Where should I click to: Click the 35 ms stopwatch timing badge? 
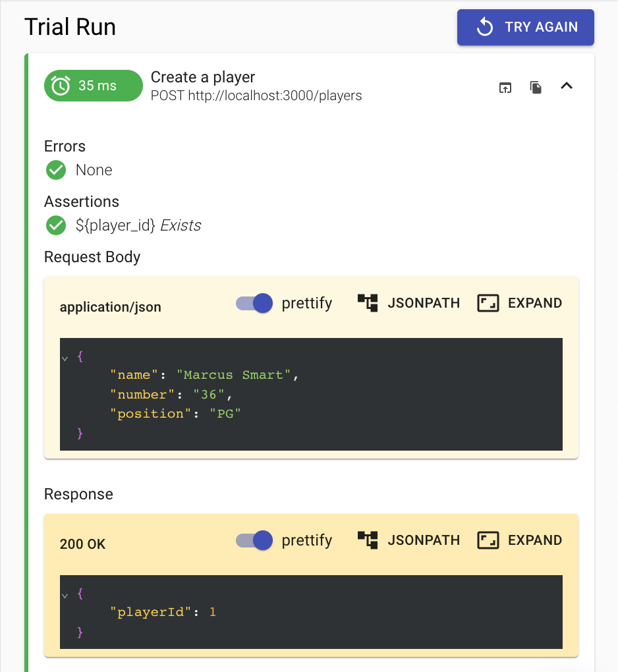click(94, 86)
